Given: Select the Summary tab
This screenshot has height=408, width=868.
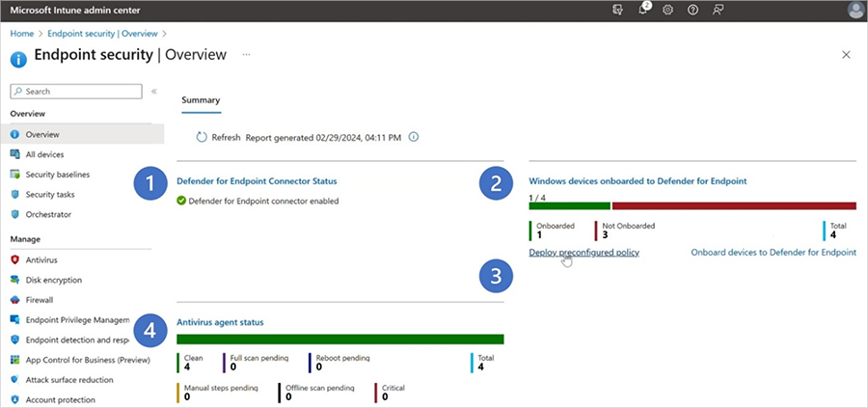Looking at the screenshot, I should pos(201,100).
